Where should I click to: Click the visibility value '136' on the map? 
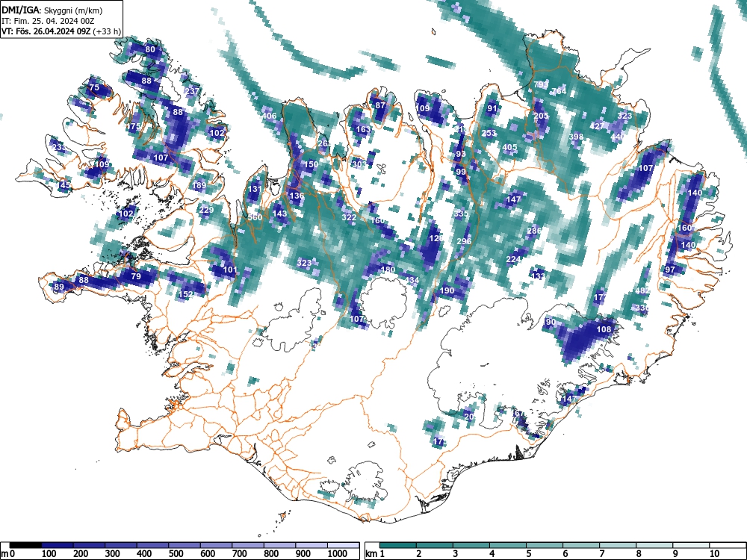coord(297,195)
